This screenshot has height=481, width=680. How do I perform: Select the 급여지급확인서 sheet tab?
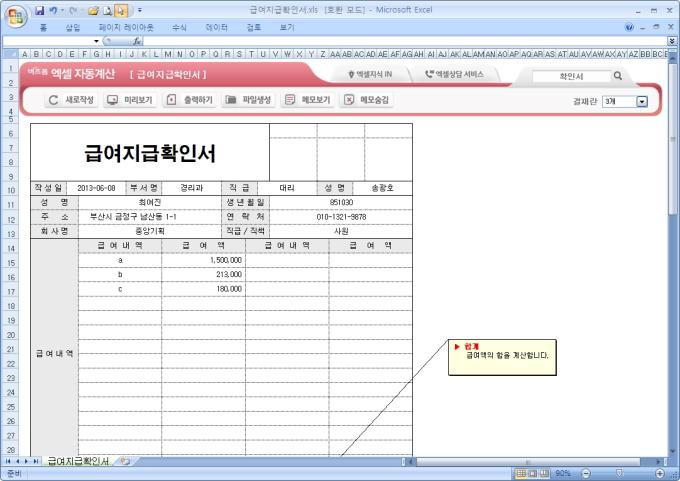78,461
